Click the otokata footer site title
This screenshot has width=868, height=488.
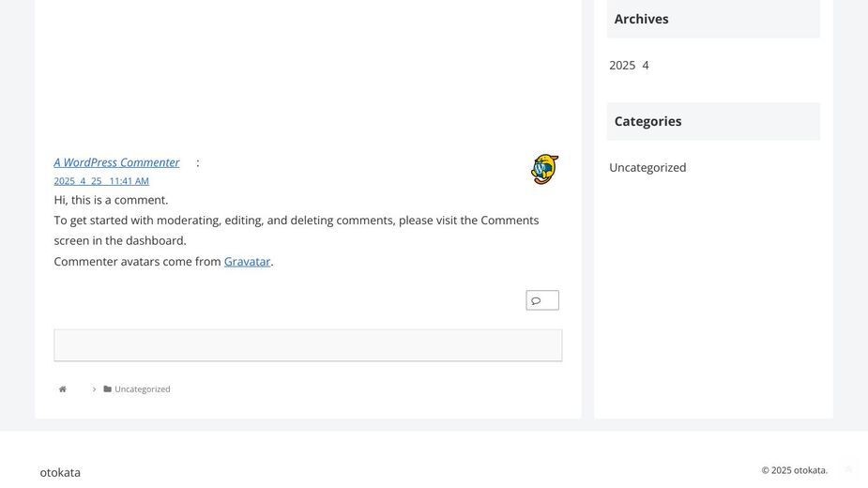(x=60, y=472)
